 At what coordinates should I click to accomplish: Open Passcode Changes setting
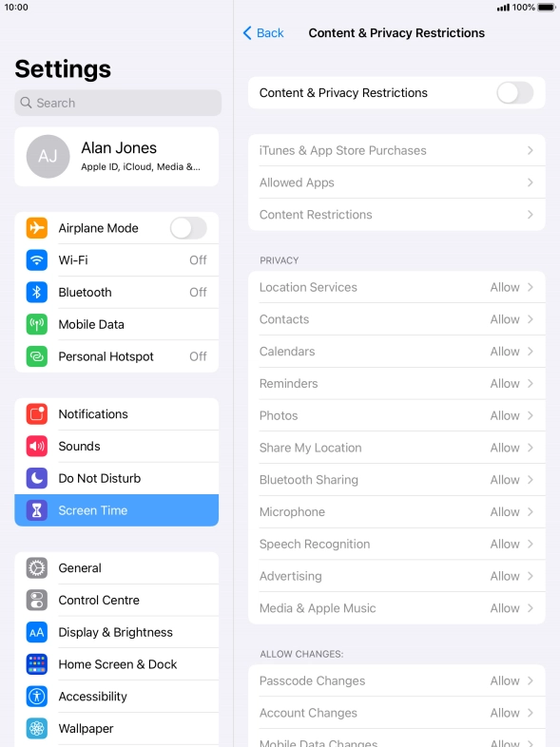396,680
